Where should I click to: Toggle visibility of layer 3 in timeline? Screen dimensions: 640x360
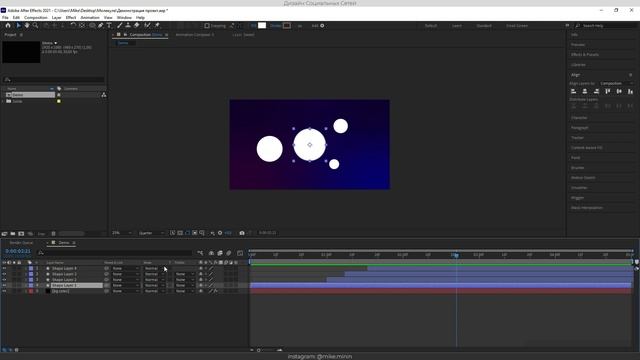4,280
